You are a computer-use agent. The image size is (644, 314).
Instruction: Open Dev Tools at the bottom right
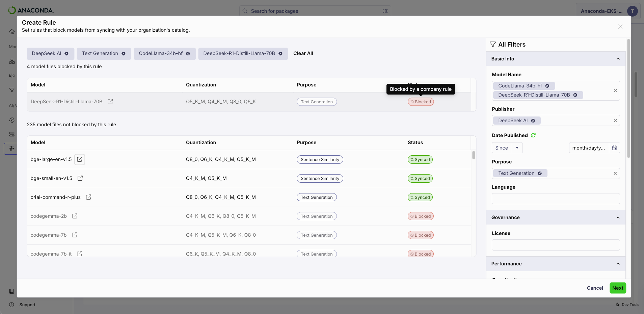click(x=627, y=305)
